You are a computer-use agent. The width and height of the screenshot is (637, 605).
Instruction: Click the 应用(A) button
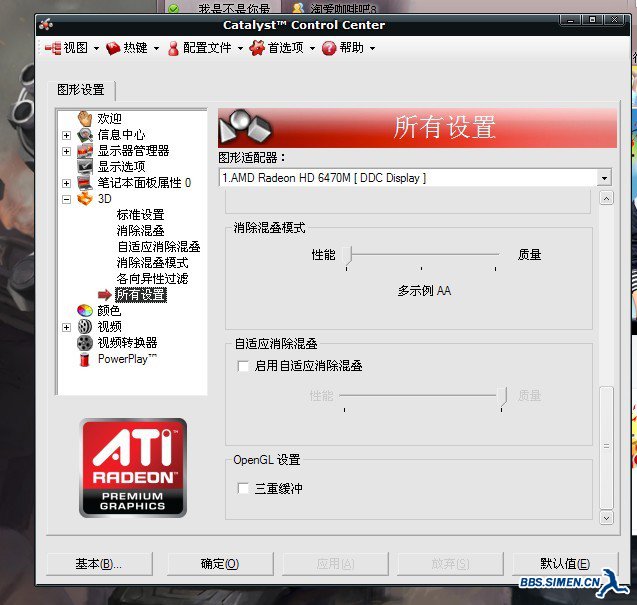click(335, 564)
